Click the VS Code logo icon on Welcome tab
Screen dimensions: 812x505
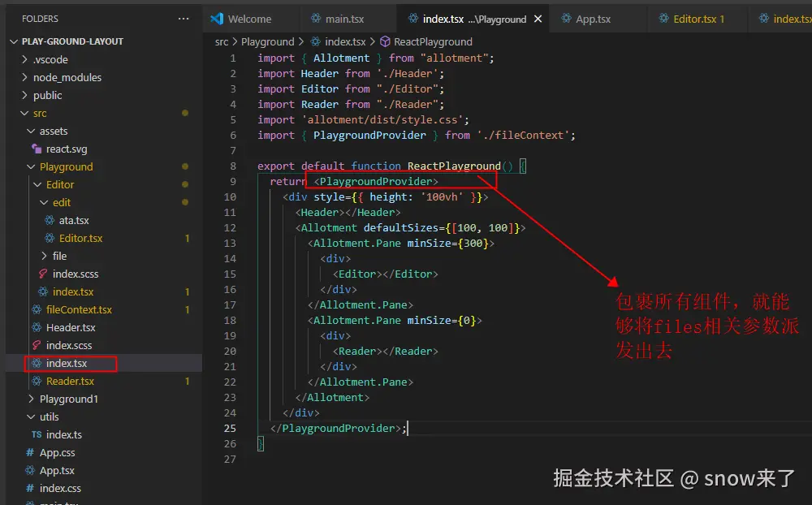(217, 19)
